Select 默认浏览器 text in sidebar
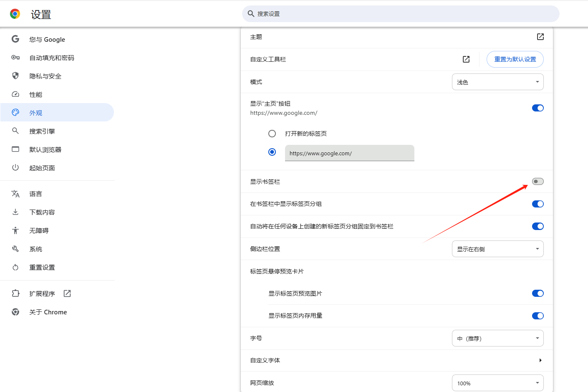 [45, 150]
